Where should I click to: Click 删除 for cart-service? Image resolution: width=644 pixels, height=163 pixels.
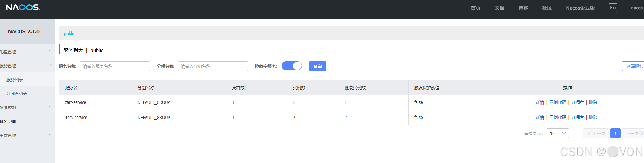pyautogui.click(x=593, y=102)
